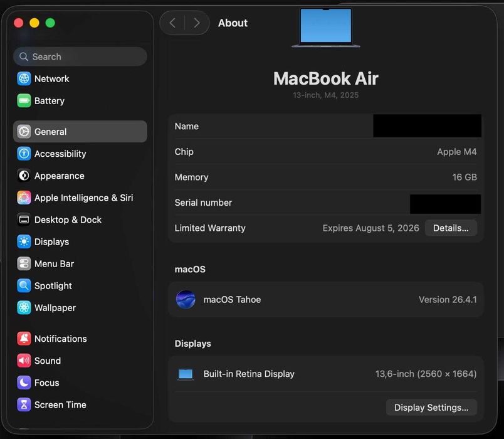Click the redacted Name field value
504x439 pixels.
click(427, 126)
